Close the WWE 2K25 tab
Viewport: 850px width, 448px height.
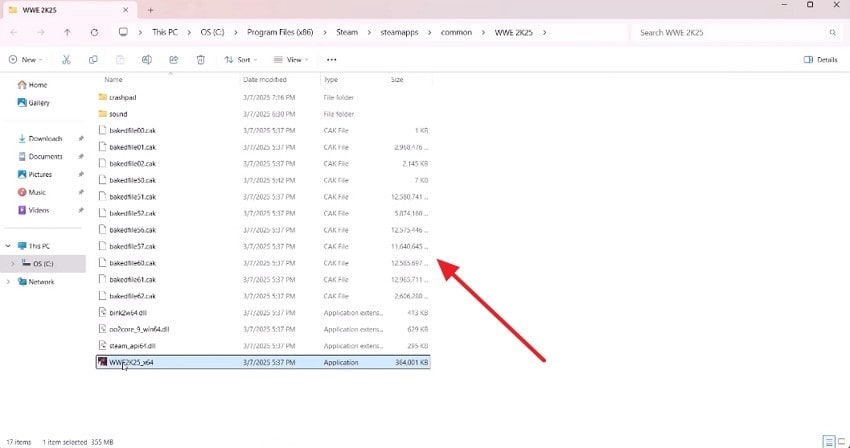click(x=126, y=10)
